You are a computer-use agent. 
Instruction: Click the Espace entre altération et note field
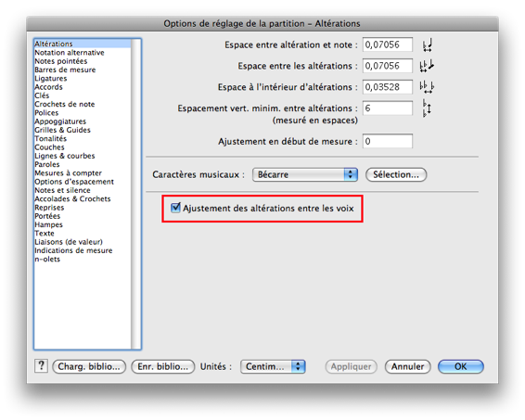point(388,45)
